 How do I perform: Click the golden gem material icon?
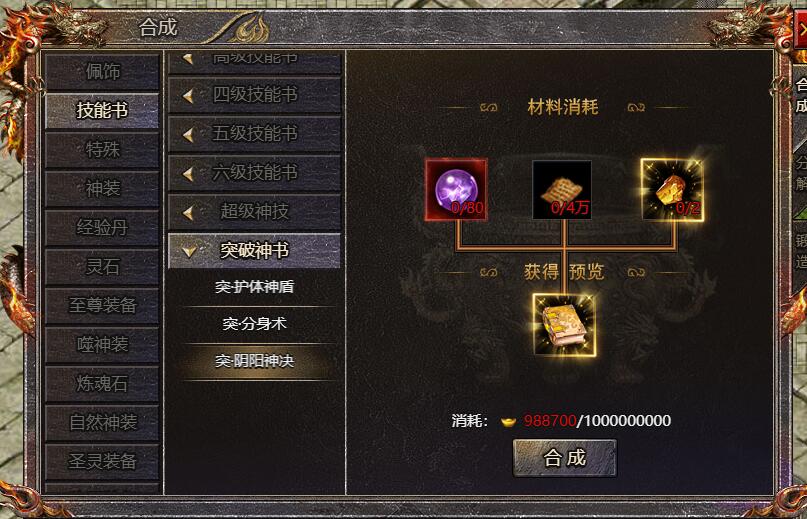[x=672, y=189]
